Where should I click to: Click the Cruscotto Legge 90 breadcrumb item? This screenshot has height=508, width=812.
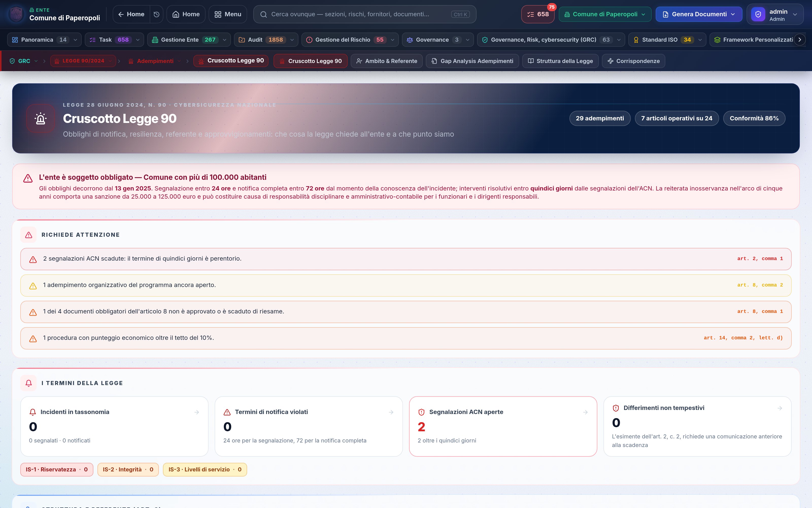pyautogui.click(x=231, y=61)
